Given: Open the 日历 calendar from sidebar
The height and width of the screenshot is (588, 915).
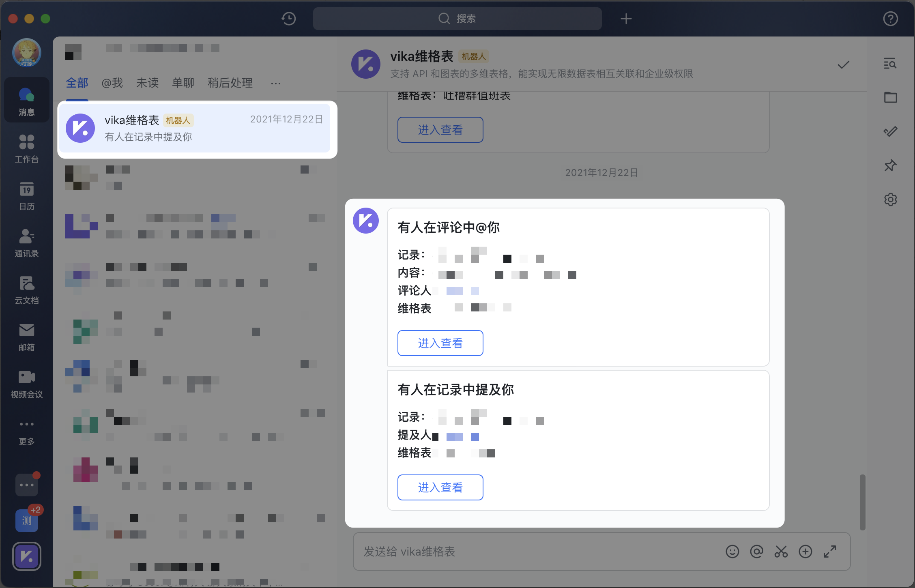Looking at the screenshot, I should coord(26,196).
